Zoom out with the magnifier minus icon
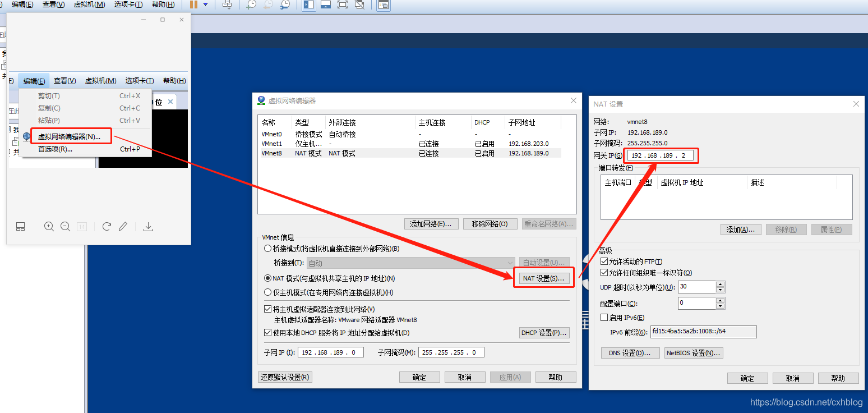 tap(65, 227)
